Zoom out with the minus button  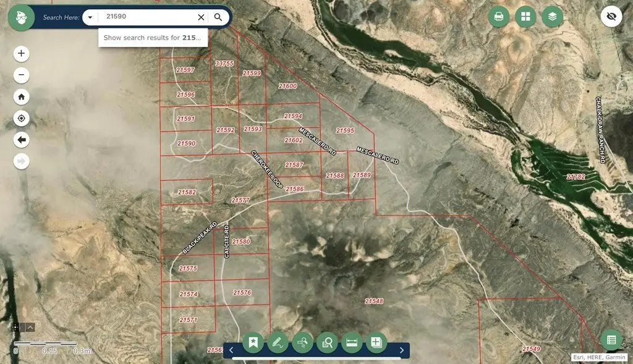[22, 75]
